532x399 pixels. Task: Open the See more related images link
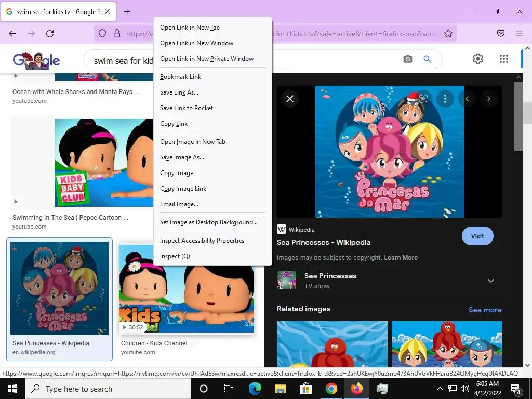[x=485, y=310]
